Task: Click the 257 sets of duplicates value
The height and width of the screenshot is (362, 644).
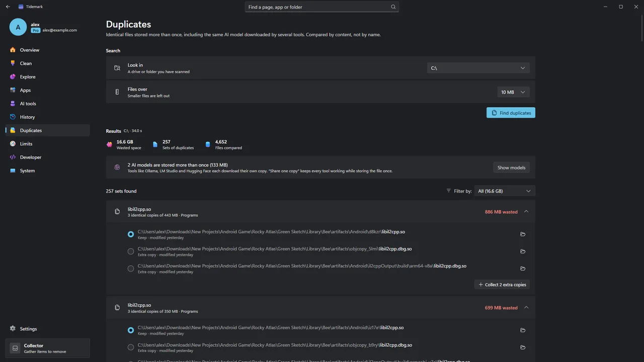Action: point(167,142)
